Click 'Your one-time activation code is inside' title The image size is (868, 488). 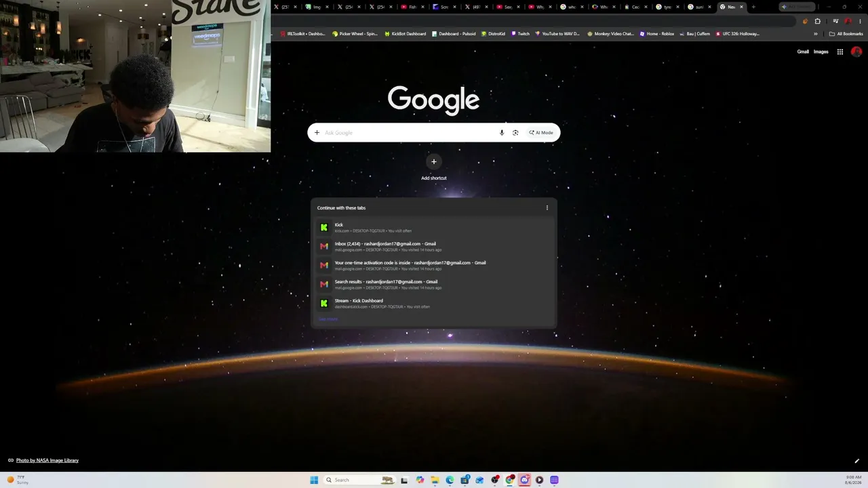coord(410,263)
